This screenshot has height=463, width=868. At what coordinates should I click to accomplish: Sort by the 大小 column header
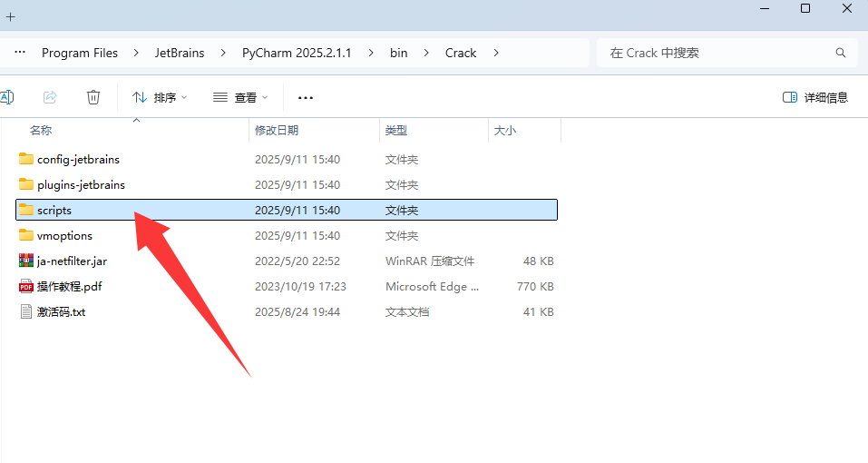505,130
